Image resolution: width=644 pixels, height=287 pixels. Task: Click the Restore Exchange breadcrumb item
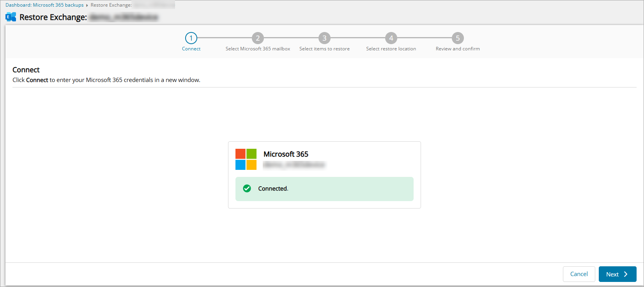click(x=111, y=5)
